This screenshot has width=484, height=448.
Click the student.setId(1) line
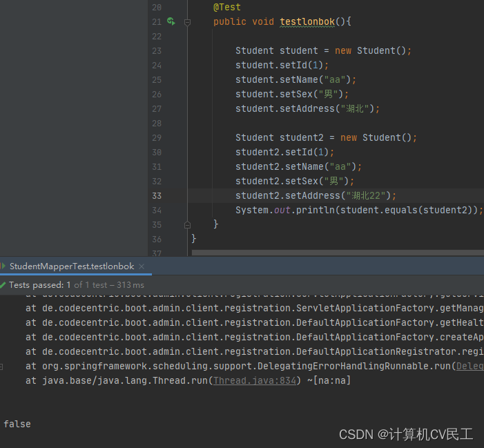282,65
